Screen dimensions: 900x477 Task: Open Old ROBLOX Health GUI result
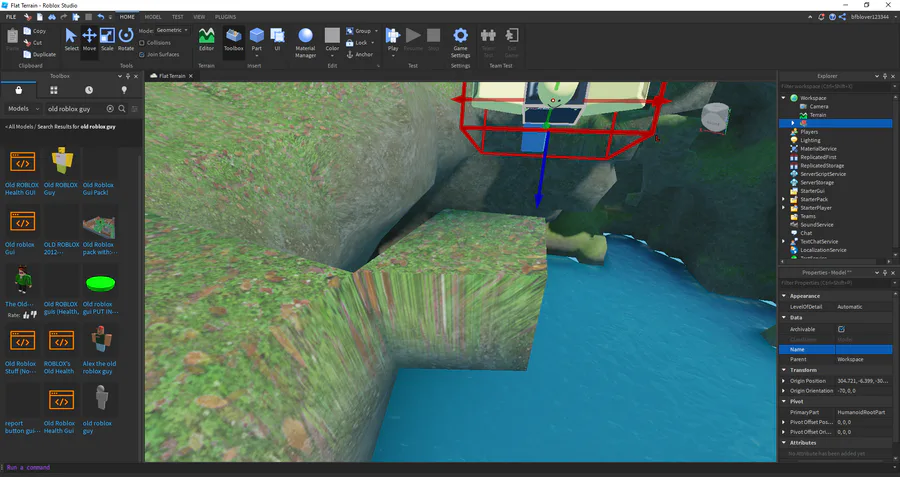[x=21, y=172]
